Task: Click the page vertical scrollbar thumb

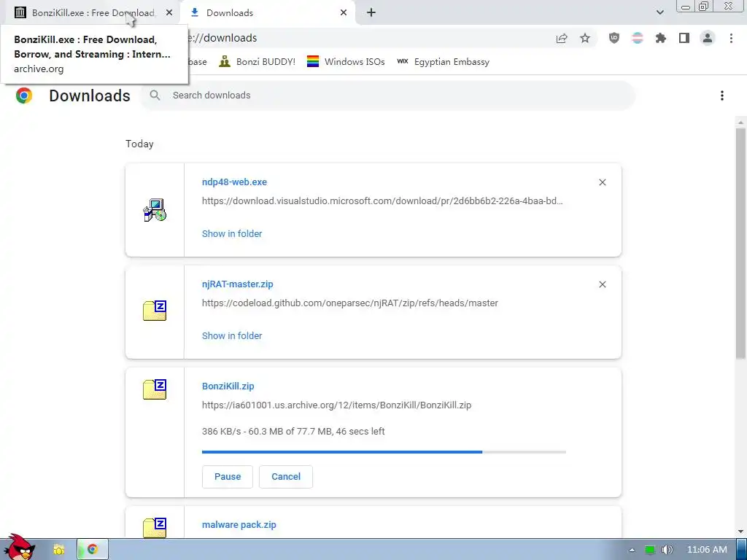Action: point(740,243)
